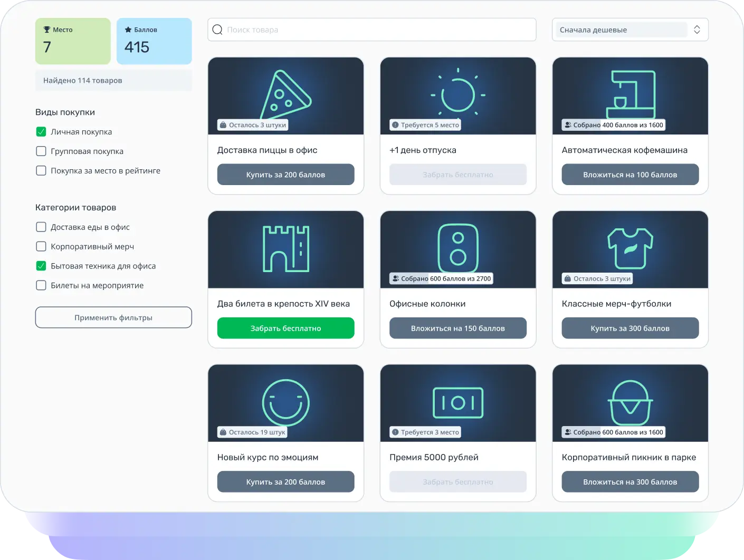Image resolution: width=744 pixels, height=560 pixels.
Task: Click the Категории товаров section heading
Action: [x=75, y=208]
